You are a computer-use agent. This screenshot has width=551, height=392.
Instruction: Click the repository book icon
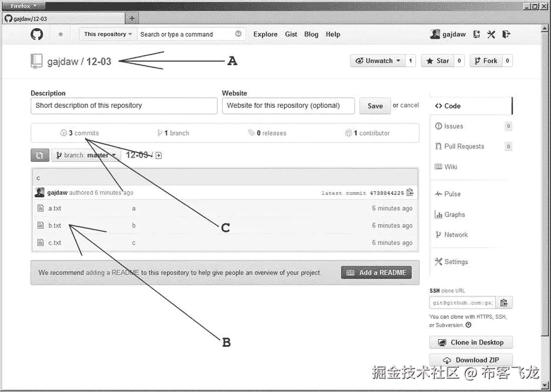tap(36, 61)
